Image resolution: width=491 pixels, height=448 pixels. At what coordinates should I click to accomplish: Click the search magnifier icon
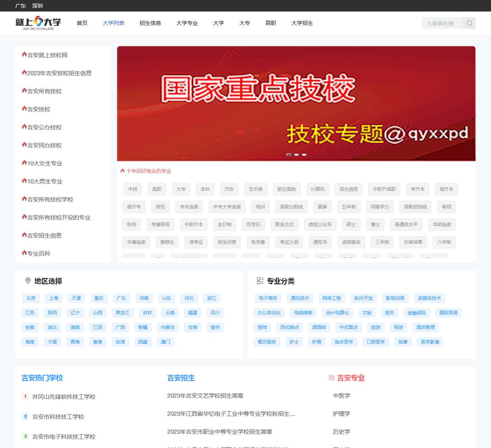[x=469, y=23]
